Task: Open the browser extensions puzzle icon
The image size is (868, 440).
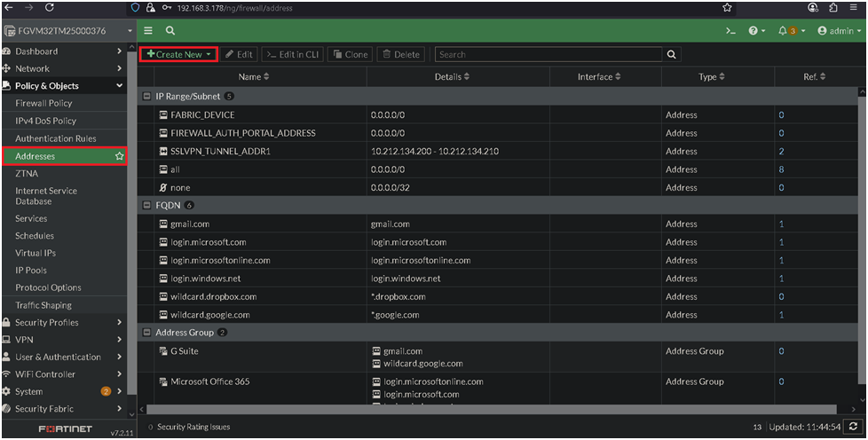Action: coord(833,8)
